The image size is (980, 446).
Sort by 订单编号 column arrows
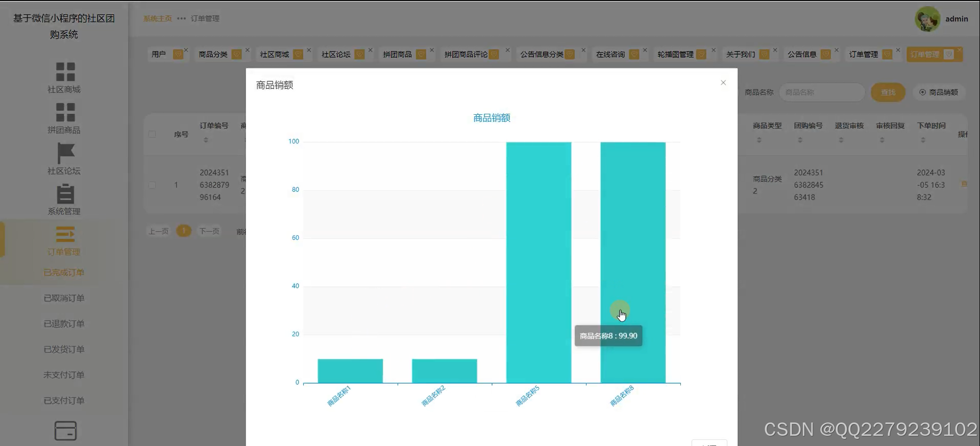[x=206, y=140]
